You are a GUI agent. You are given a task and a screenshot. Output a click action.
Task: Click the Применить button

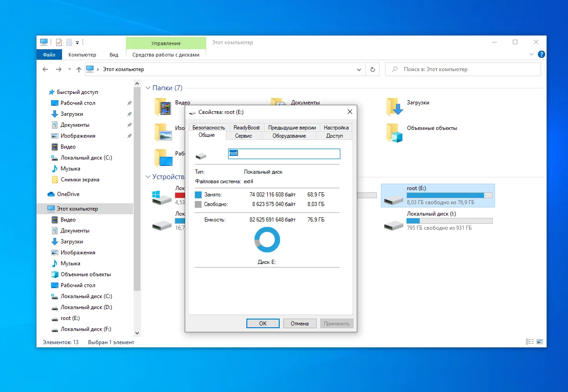point(337,323)
